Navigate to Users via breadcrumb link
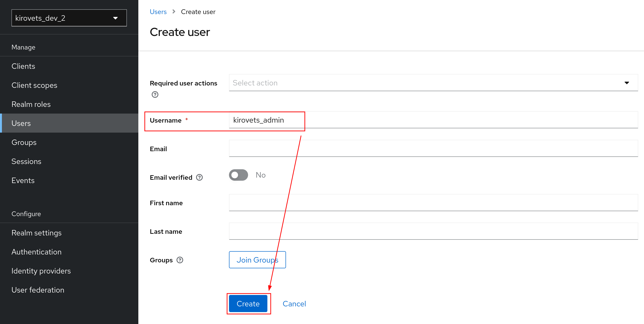Viewport: 644px width, 324px height. [158, 11]
